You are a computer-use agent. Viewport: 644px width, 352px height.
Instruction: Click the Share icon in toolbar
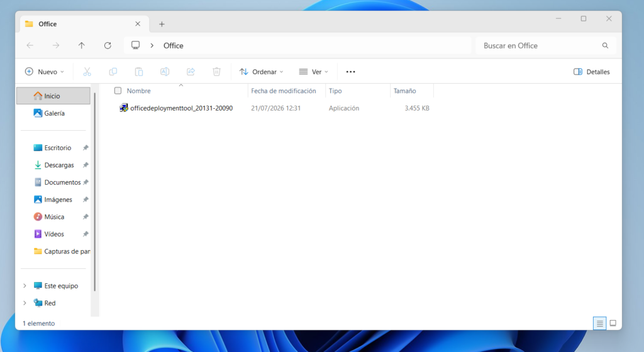pyautogui.click(x=191, y=72)
